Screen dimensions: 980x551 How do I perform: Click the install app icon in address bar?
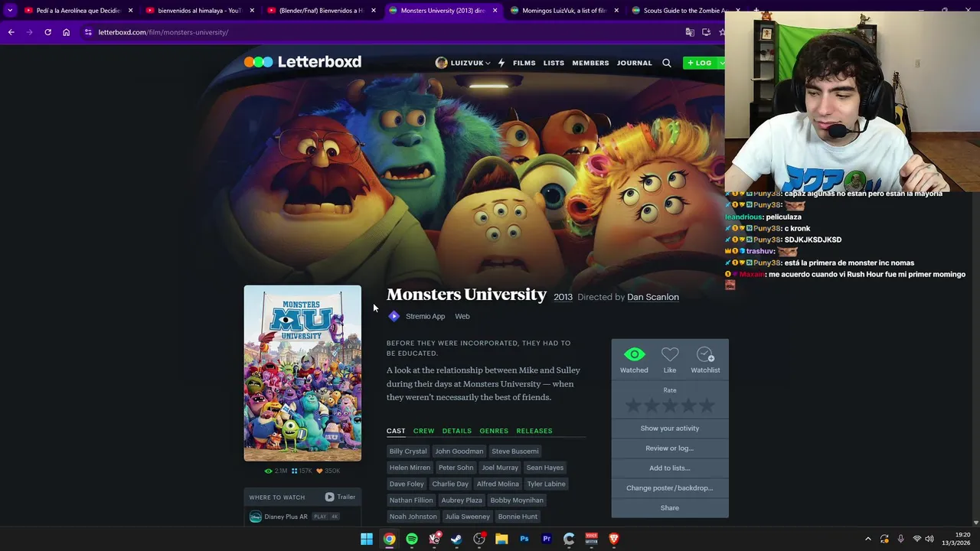click(706, 32)
